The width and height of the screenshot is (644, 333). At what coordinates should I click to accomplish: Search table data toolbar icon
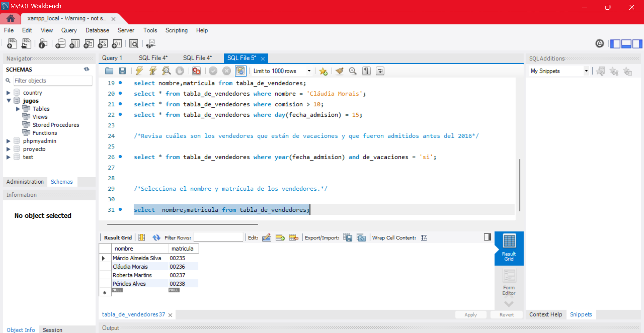pos(133,44)
